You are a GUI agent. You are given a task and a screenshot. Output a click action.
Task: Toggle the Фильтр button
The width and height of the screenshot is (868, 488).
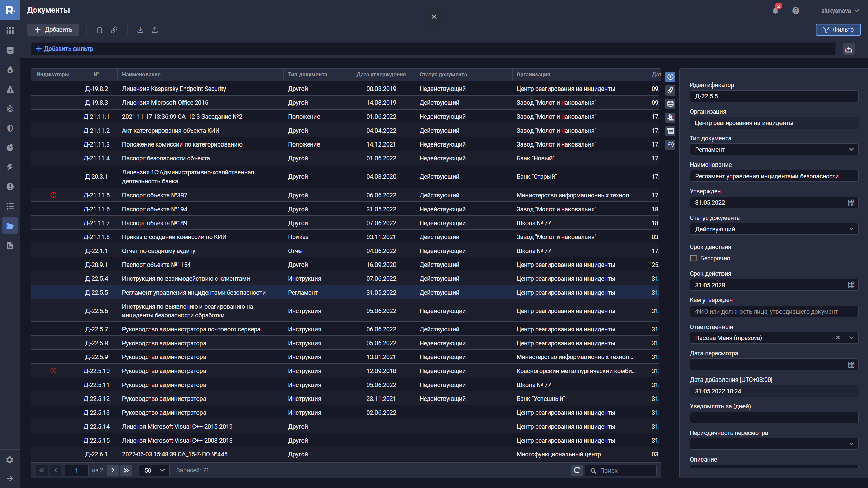tap(838, 30)
